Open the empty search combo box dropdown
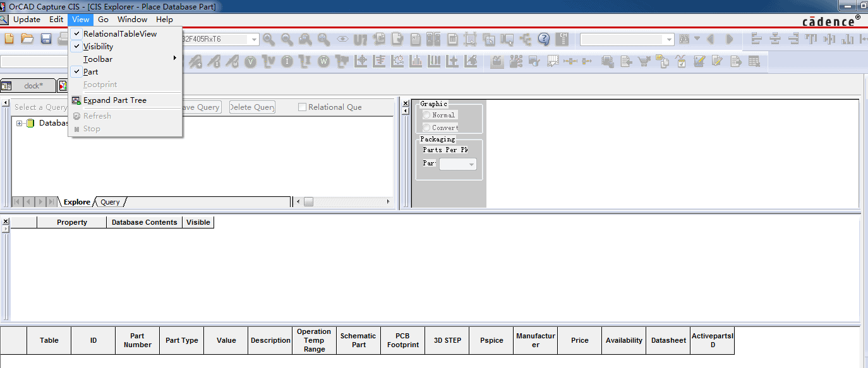 (670, 39)
